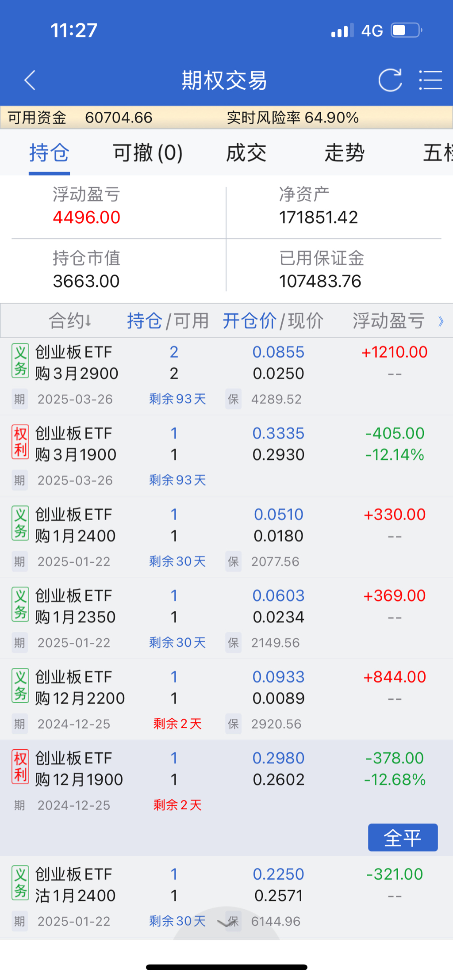Tap the back arrow icon

pos(30,80)
